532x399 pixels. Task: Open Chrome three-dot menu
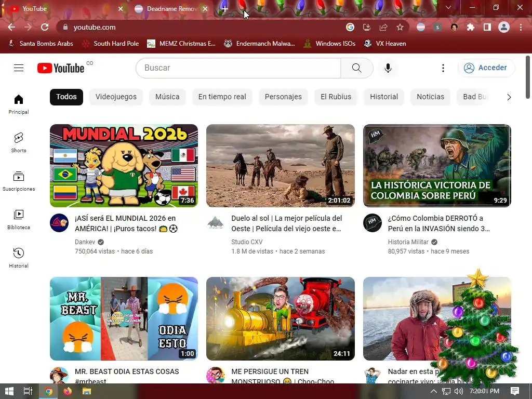pyautogui.click(x=521, y=27)
